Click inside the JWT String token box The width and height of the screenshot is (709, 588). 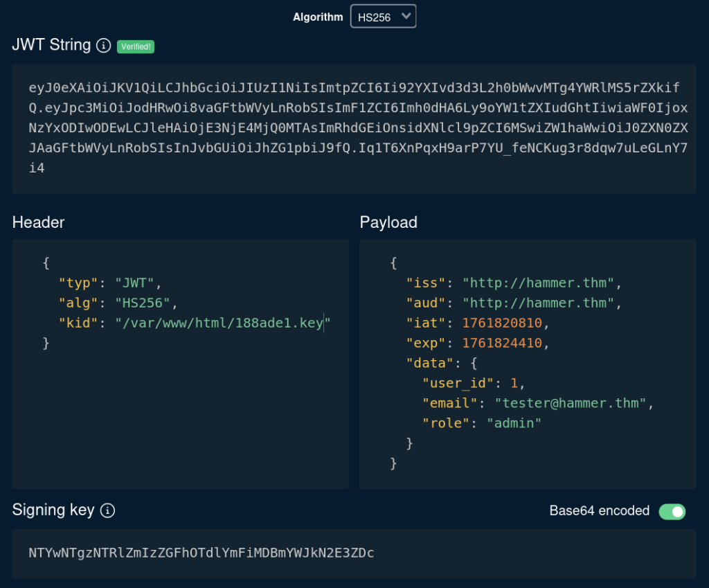coord(354,127)
